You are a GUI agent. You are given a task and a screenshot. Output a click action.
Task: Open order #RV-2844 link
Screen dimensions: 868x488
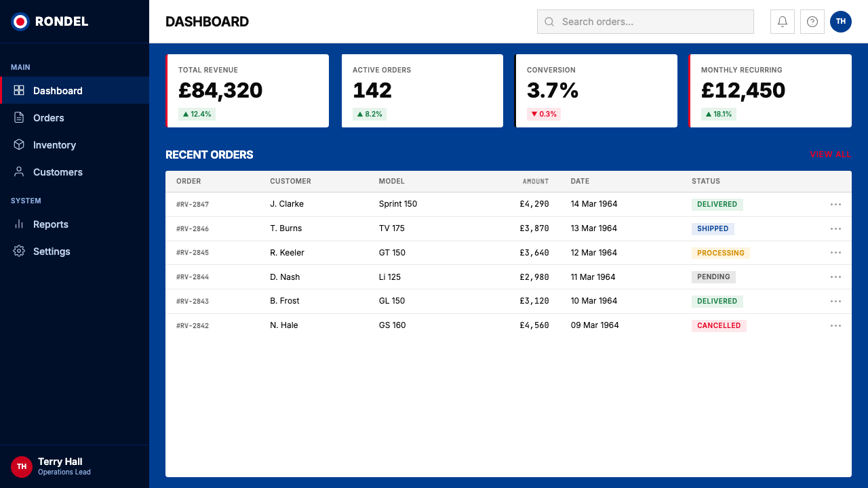pyautogui.click(x=193, y=277)
